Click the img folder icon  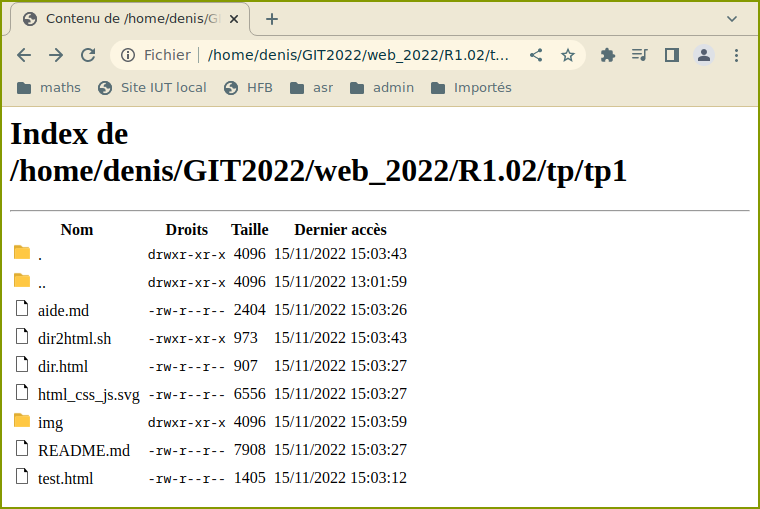22,421
